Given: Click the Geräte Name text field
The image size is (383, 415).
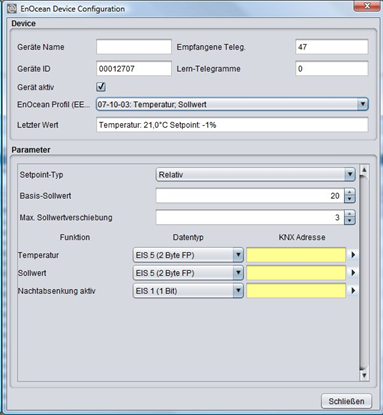Looking at the screenshot, I should click(134, 47).
